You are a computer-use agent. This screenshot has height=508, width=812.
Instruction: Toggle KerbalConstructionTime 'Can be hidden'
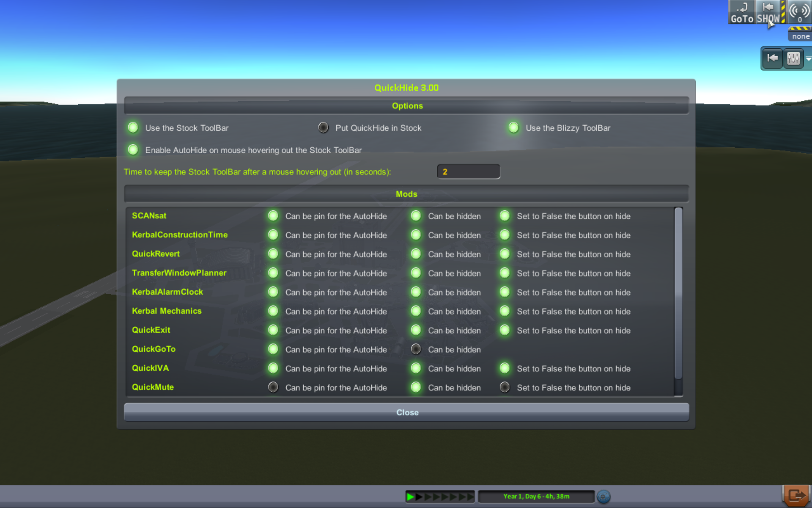(416, 235)
